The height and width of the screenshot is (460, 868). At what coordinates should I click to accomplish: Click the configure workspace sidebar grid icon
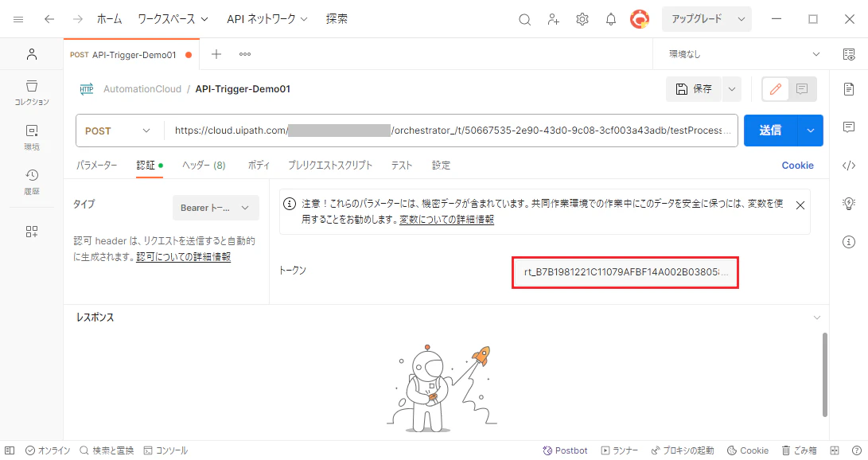(32, 232)
